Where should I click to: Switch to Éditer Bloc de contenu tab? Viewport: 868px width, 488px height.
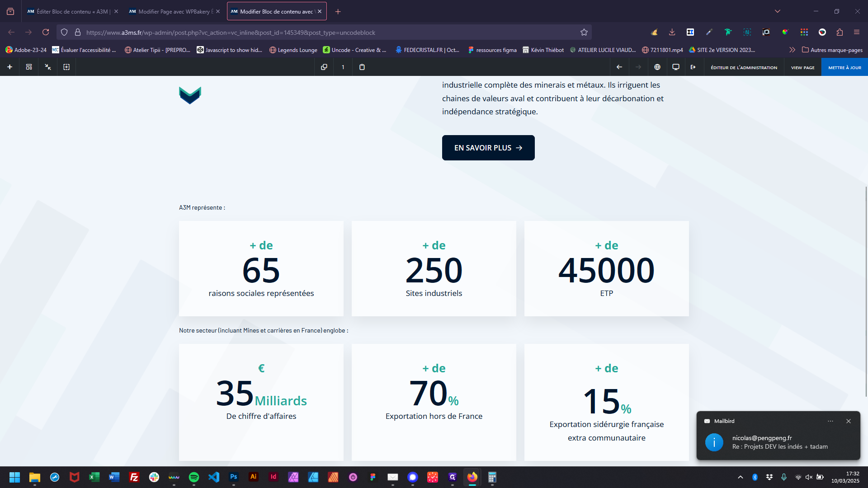[72, 11]
